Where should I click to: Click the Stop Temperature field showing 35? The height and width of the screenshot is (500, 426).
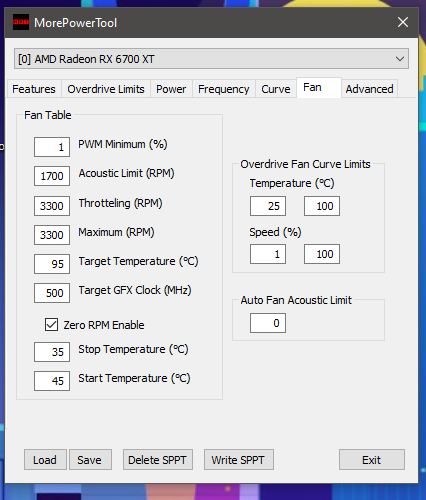point(52,352)
